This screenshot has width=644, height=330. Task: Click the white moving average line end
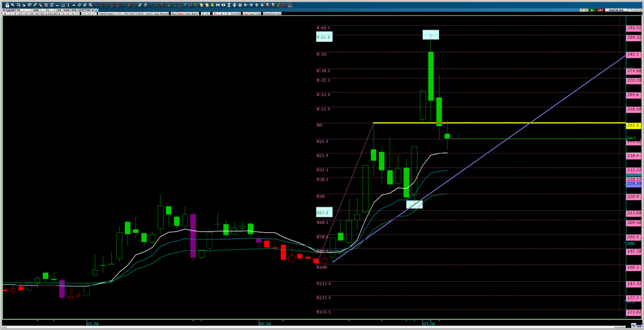[x=447, y=153]
